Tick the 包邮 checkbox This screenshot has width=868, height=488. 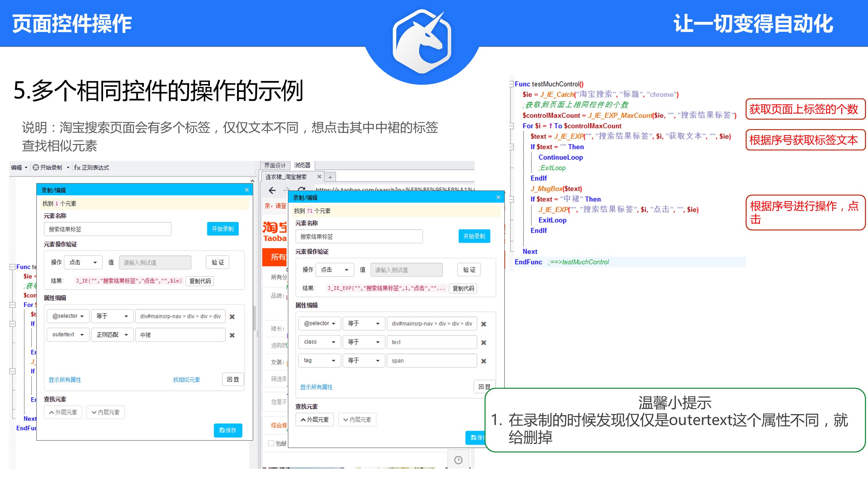pyautogui.click(x=271, y=443)
